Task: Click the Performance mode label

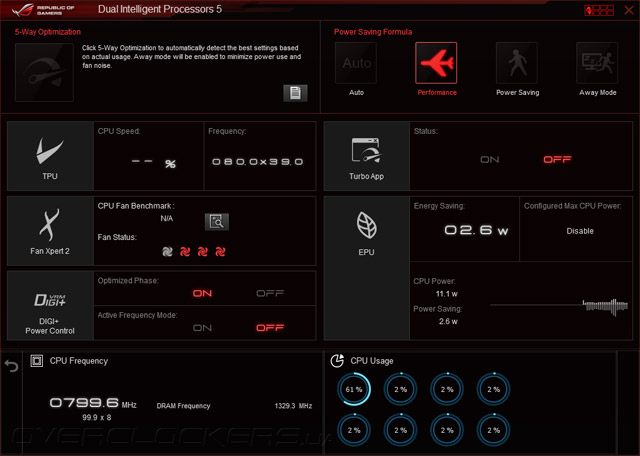Action: (x=437, y=93)
